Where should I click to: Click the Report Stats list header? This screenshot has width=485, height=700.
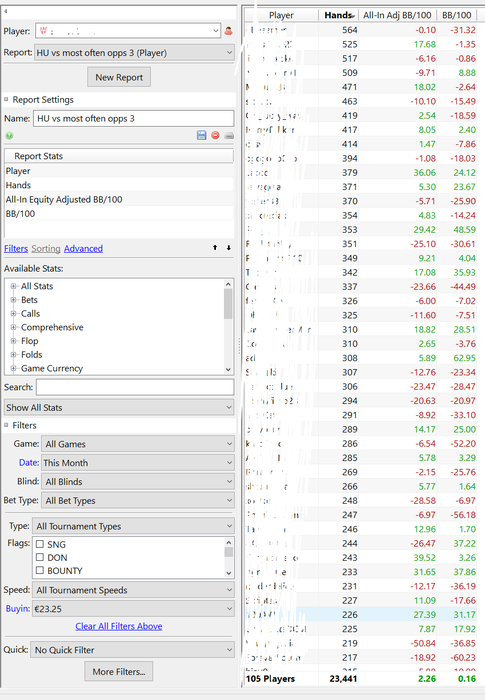pos(119,156)
